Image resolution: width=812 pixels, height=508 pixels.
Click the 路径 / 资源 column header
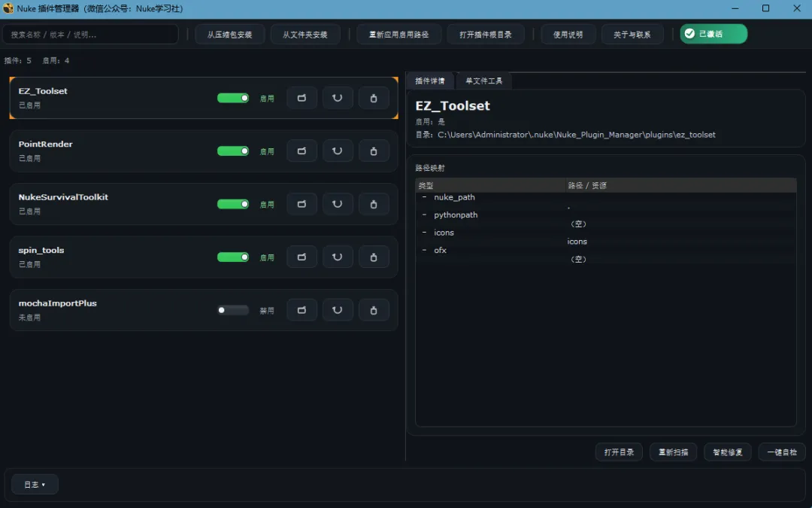pos(680,185)
